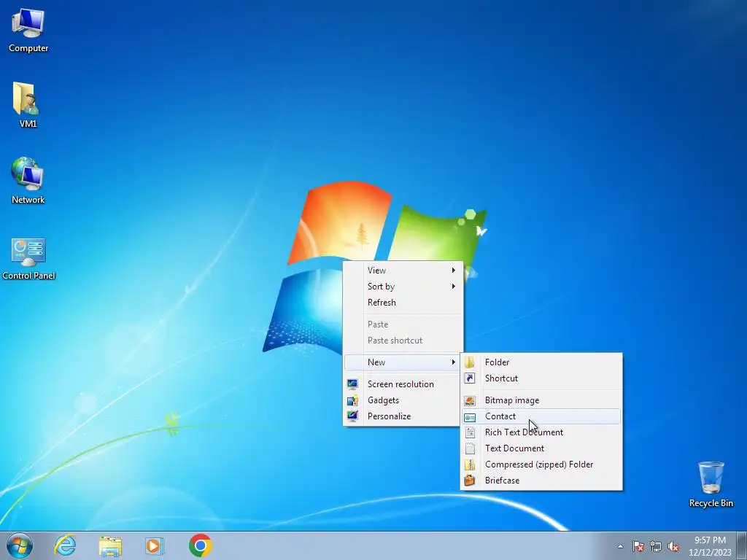Create a new Shortcut
Screen dimensions: 747x560
pos(541,378)
